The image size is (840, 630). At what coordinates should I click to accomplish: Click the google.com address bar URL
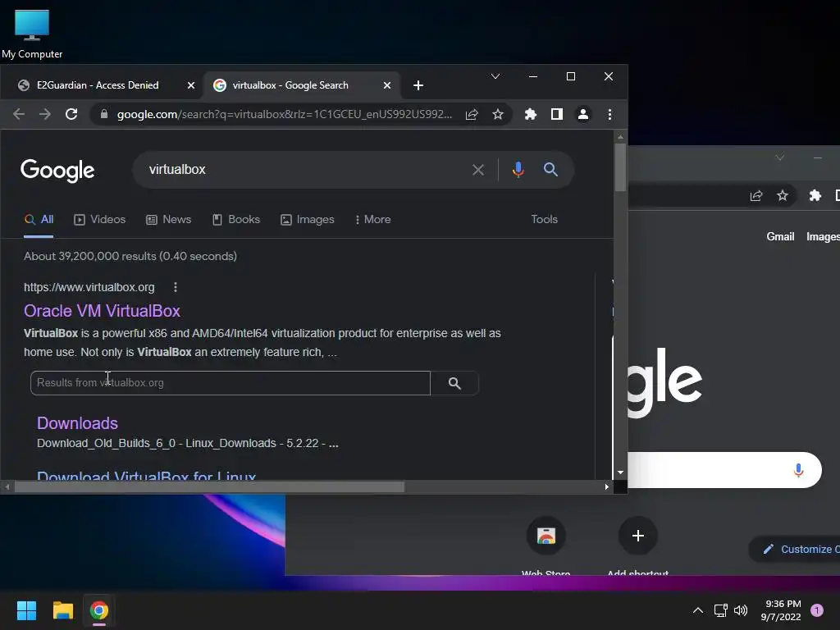pyautogui.click(x=285, y=114)
